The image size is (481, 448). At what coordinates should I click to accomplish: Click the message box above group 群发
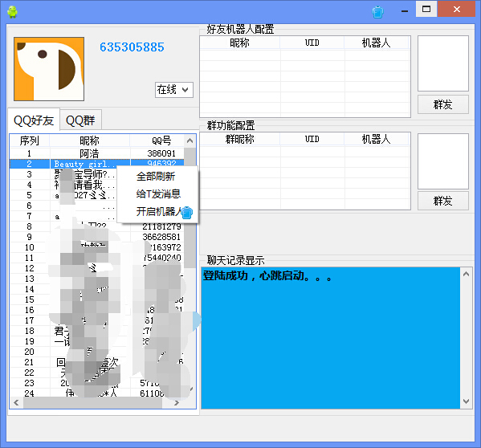[443, 161]
